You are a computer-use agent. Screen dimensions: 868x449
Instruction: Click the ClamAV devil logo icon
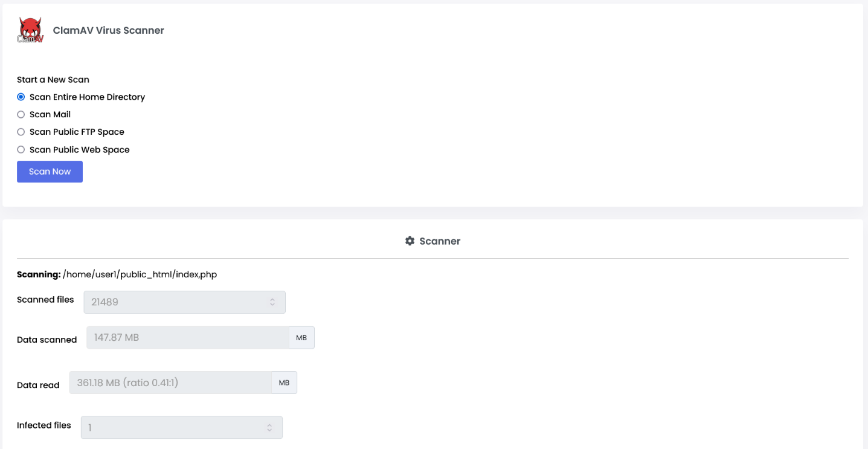[30, 30]
